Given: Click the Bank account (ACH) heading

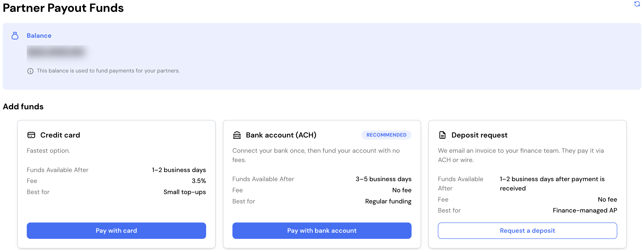Looking at the screenshot, I should coord(281,135).
